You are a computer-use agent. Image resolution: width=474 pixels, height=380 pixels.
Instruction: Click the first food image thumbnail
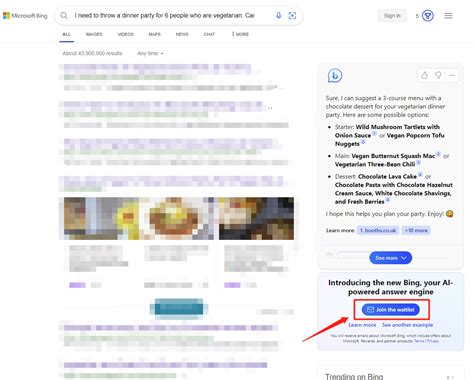point(101,218)
